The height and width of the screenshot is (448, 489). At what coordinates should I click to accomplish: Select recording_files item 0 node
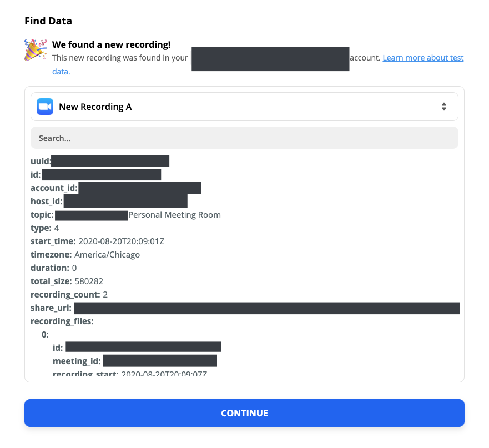click(45, 334)
